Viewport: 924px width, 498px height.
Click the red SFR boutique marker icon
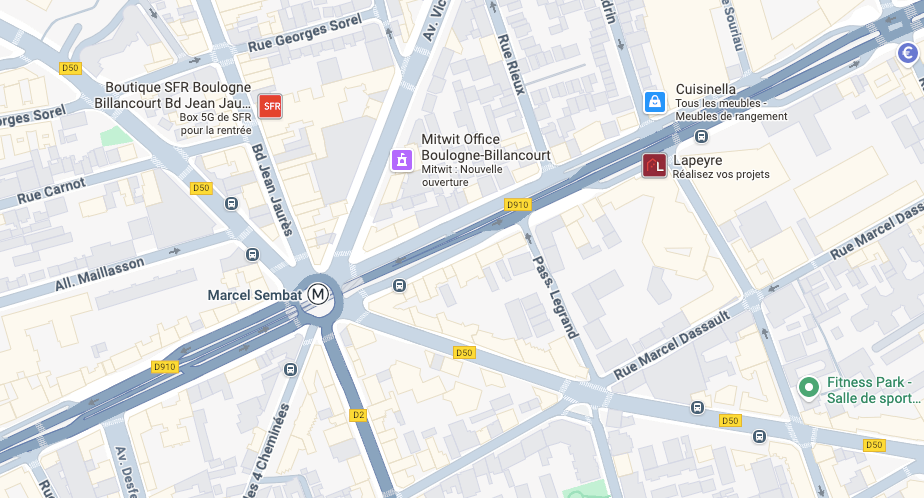point(270,106)
